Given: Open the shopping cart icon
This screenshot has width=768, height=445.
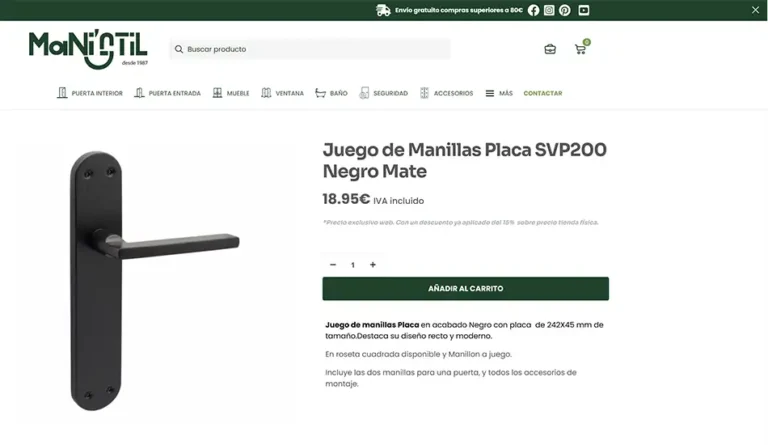Looking at the screenshot, I should point(581,48).
